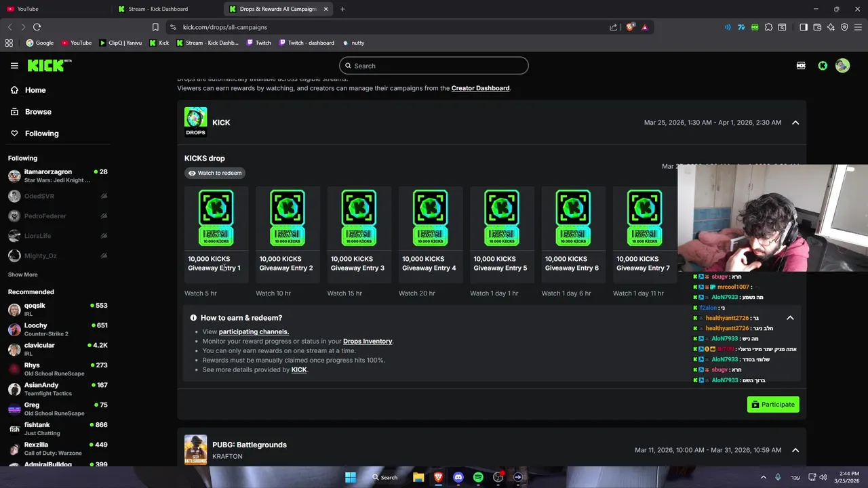Click the Watch to redeem badge
The image size is (868, 488).
click(x=215, y=173)
